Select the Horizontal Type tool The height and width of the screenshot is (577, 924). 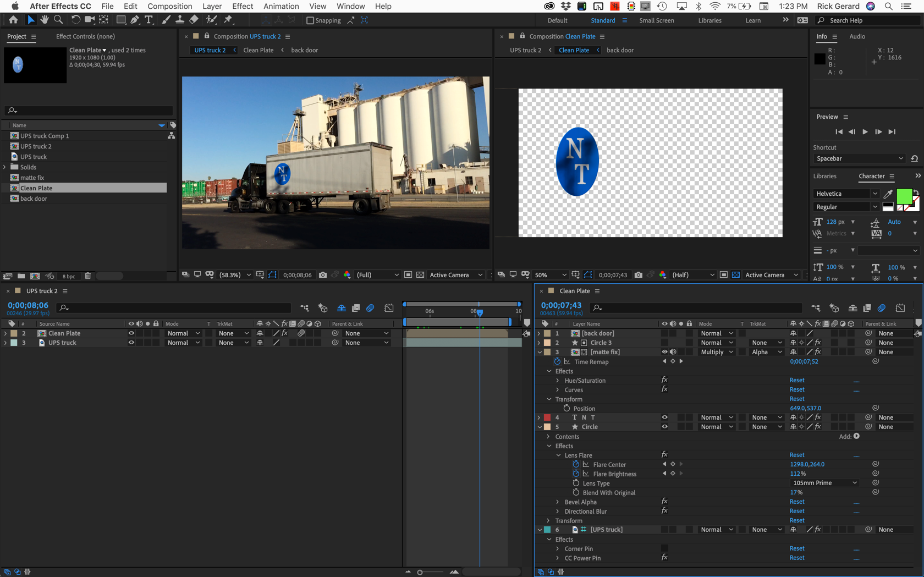[x=148, y=20]
